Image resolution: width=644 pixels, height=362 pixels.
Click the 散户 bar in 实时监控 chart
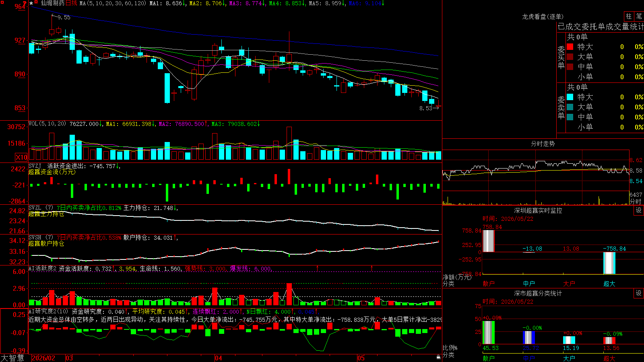489,241
